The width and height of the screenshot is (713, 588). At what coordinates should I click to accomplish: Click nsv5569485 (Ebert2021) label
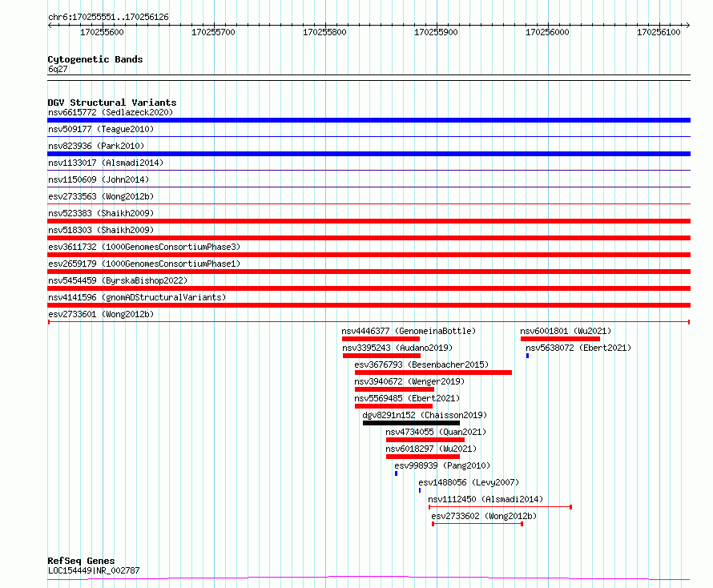coord(407,398)
